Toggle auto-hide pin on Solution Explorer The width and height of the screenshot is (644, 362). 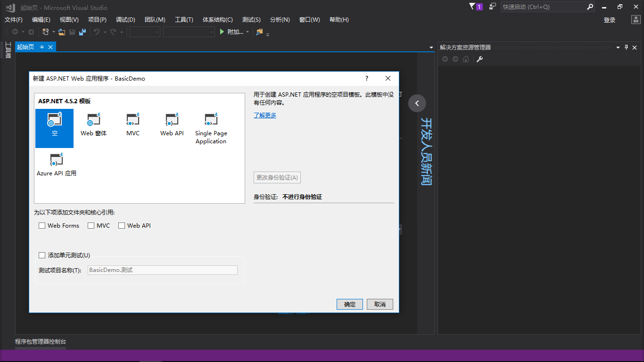[x=627, y=47]
